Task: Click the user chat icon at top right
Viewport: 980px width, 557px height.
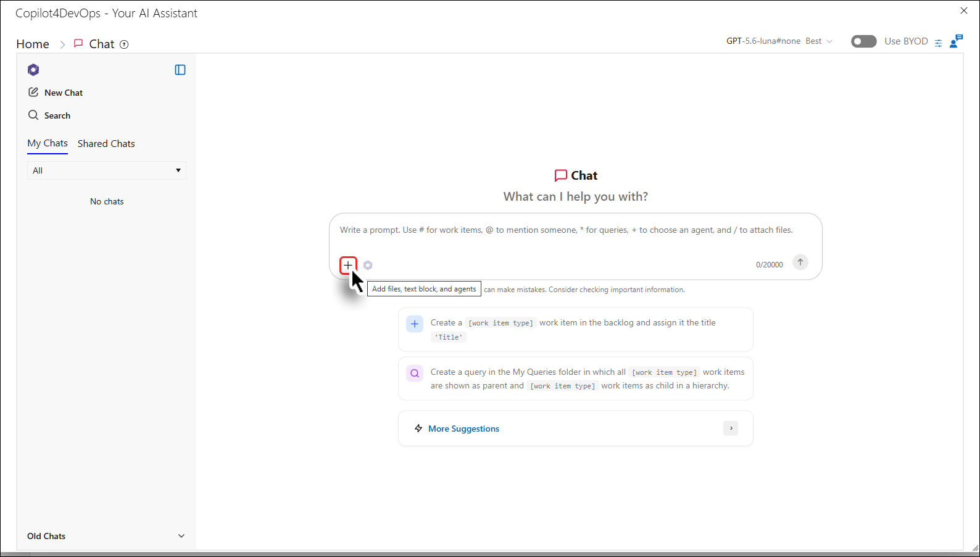Action: [x=956, y=41]
